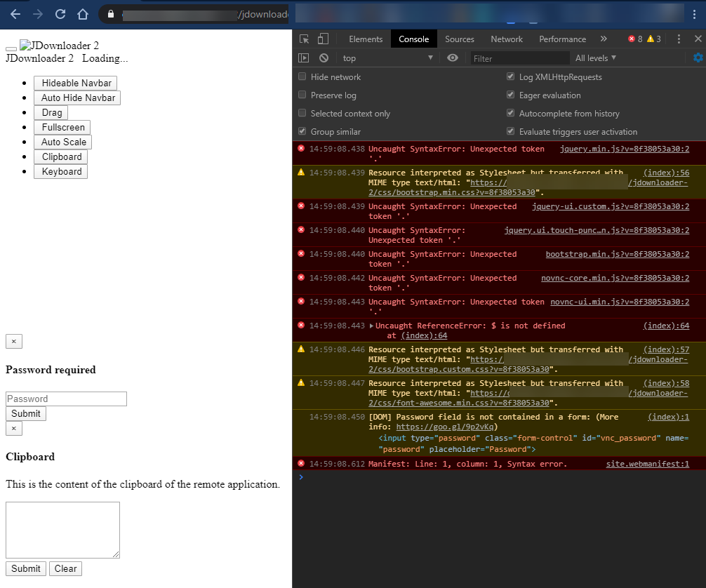Viewport: 706px width, 588px height.
Task: Enable the Preserve log checkbox
Action: (x=301, y=95)
